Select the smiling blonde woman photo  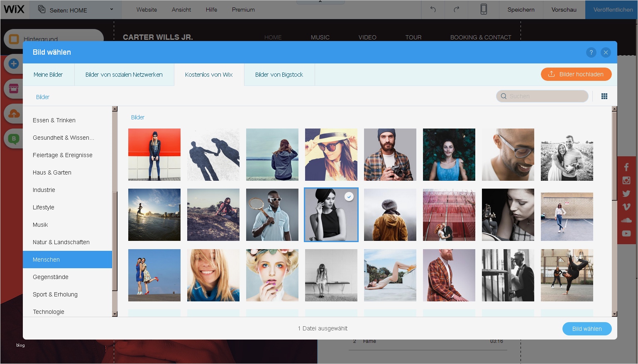click(213, 275)
